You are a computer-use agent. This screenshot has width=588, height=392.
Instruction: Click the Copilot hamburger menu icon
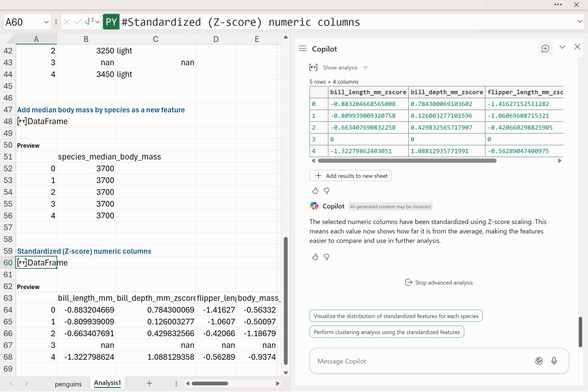tap(303, 49)
